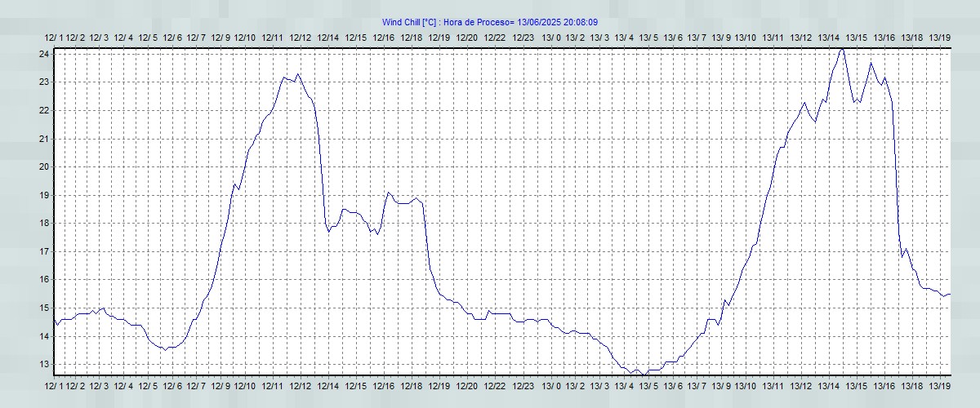Click "13/14" on the top time axis
This screenshot has width=980, height=408.
point(829,38)
